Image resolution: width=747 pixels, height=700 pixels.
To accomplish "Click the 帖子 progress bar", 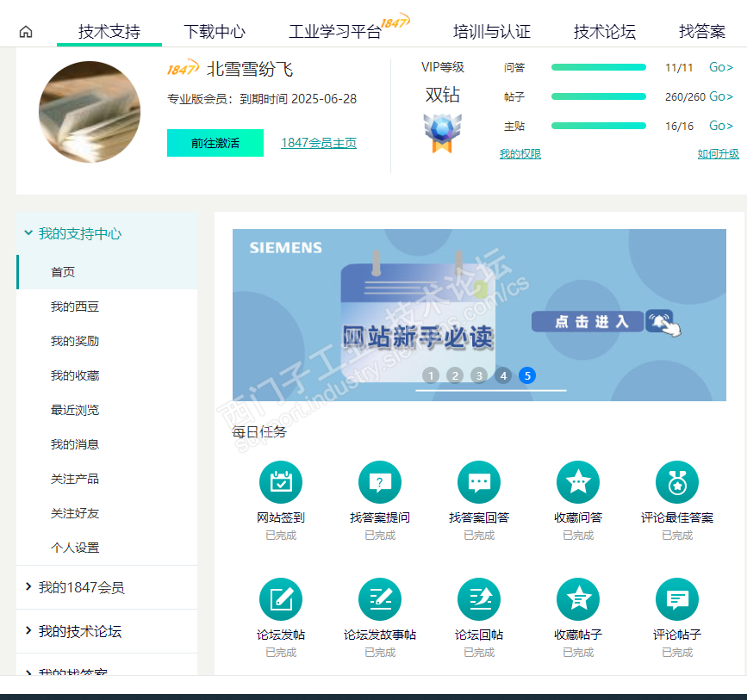I will coord(598,96).
